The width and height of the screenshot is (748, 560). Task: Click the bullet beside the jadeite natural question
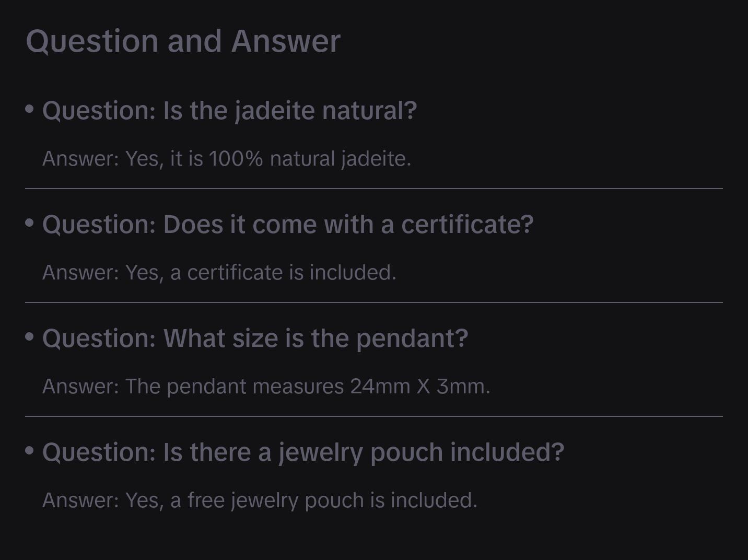[30, 109]
